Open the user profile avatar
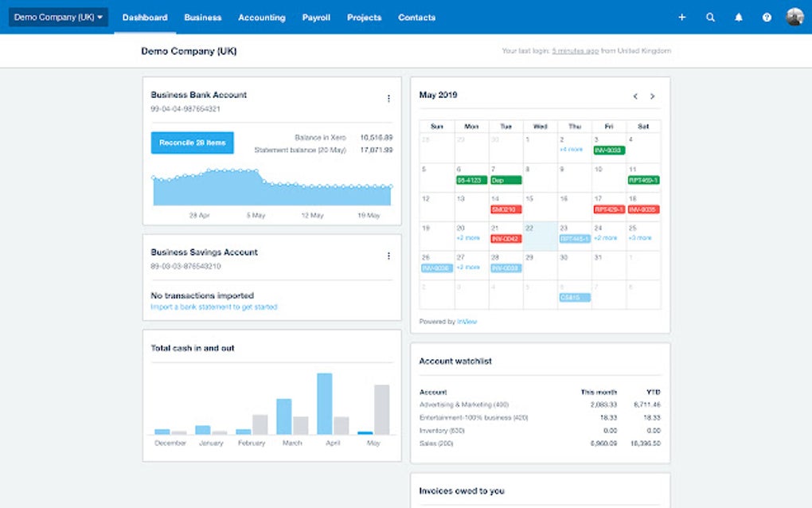 (x=794, y=17)
